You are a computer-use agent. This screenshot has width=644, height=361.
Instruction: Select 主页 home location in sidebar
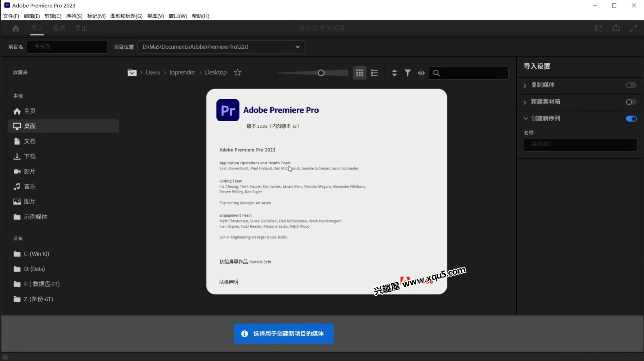(x=63, y=111)
